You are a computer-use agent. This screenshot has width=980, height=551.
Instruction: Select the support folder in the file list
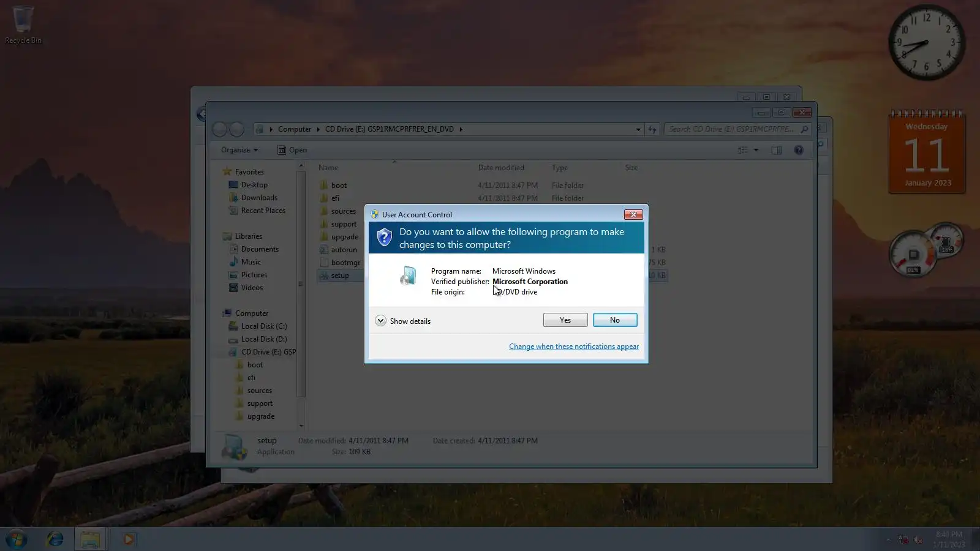point(338,224)
